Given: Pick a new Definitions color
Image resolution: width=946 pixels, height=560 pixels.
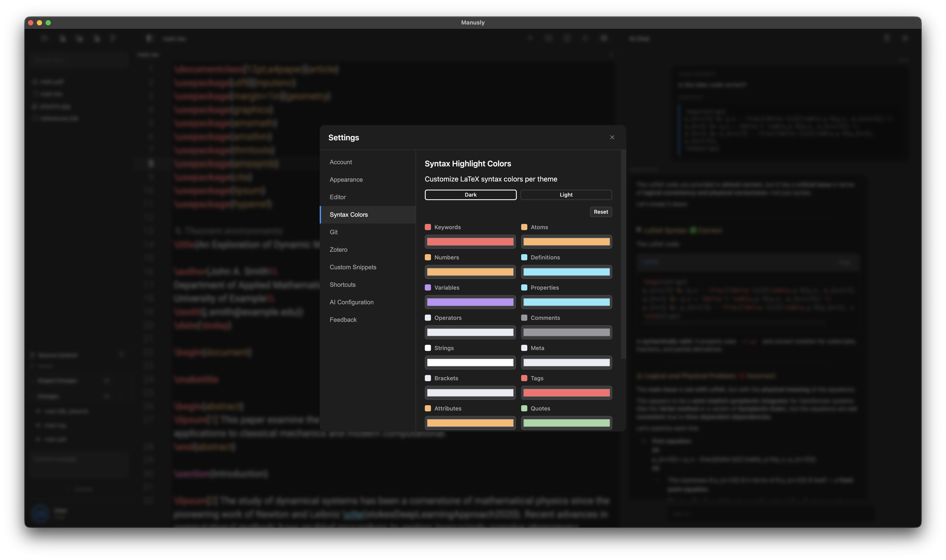Looking at the screenshot, I should [566, 272].
